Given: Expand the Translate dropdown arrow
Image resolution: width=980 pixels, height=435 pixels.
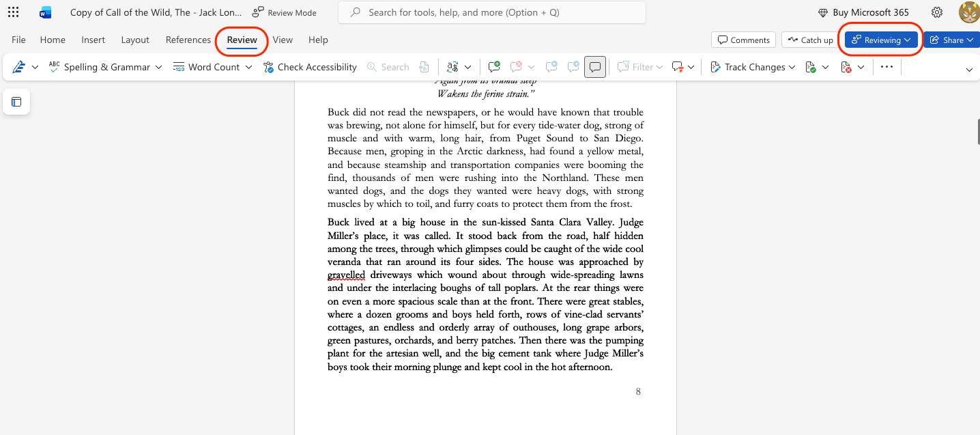Looking at the screenshot, I should tap(467, 67).
